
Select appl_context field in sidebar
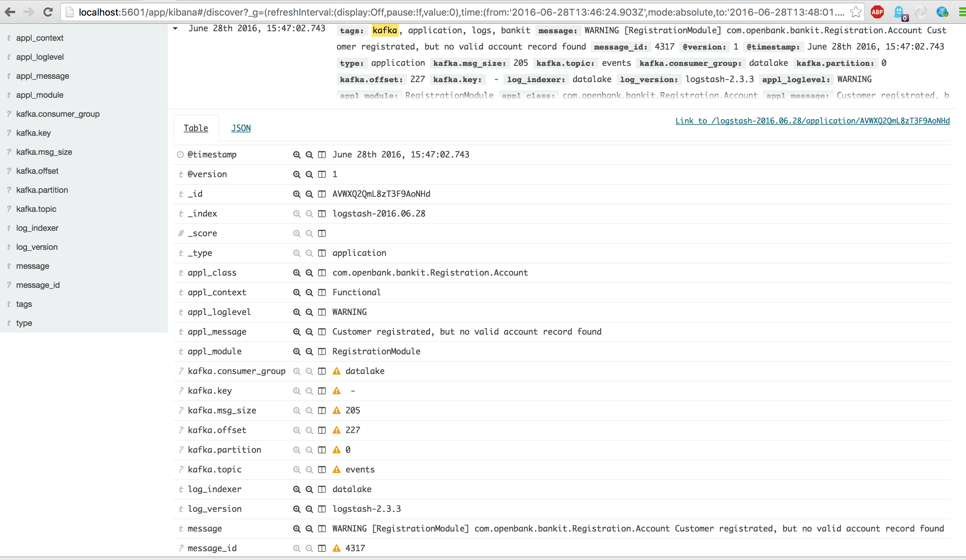tap(39, 38)
